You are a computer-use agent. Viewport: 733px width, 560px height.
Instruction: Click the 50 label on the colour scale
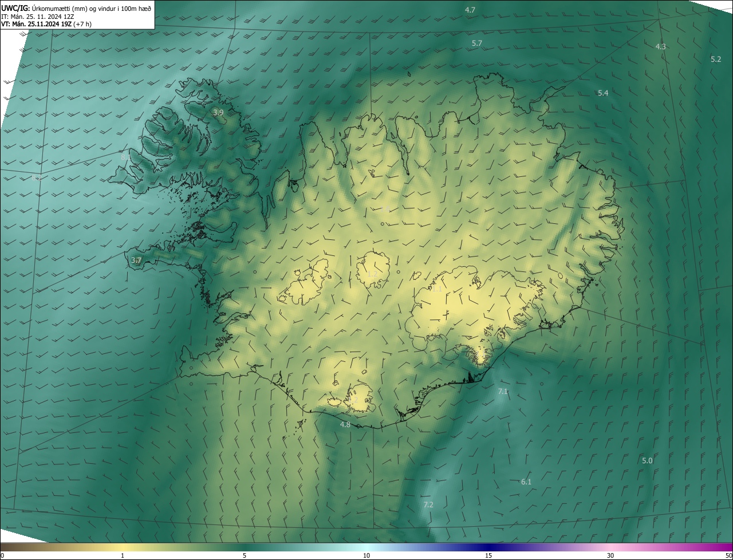click(728, 555)
